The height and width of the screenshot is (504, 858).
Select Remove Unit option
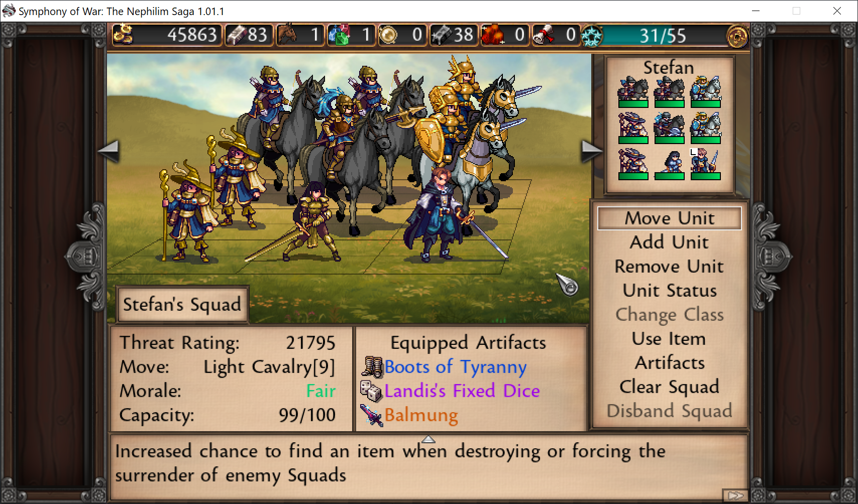(x=670, y=267)
